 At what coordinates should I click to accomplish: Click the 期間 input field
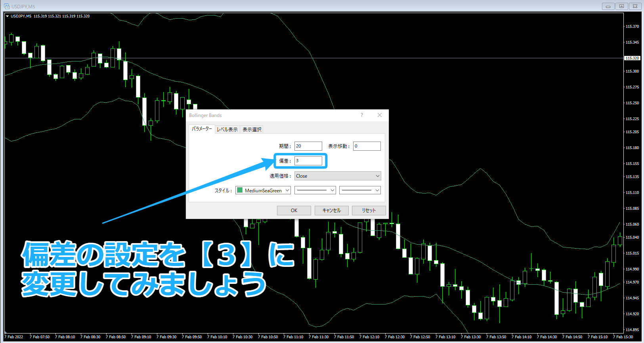point(308,146)
